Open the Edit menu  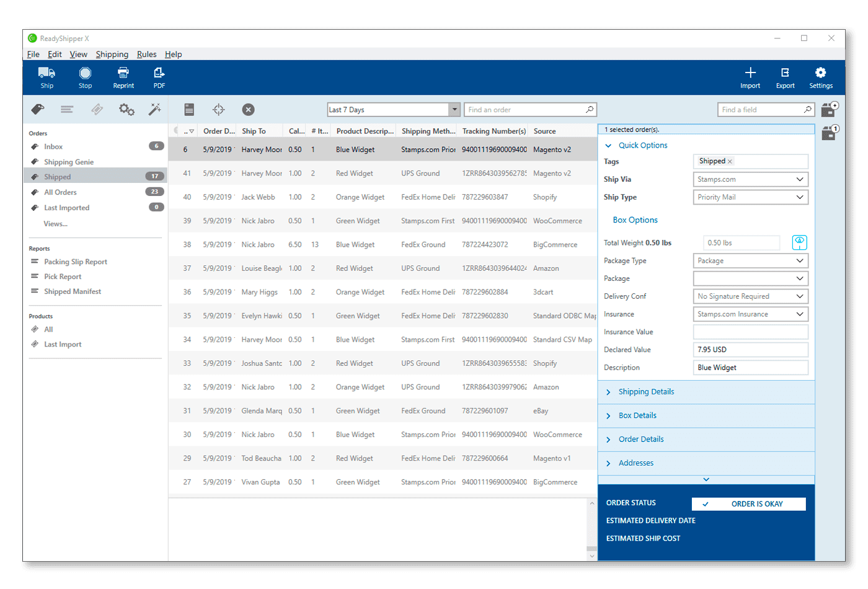[x=55, y=55]
